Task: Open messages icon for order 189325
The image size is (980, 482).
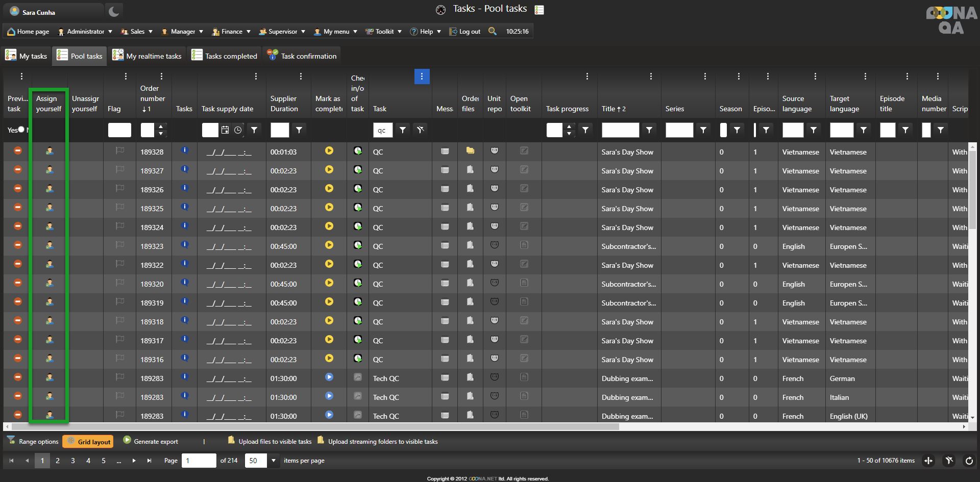Action: coord(445,208)
